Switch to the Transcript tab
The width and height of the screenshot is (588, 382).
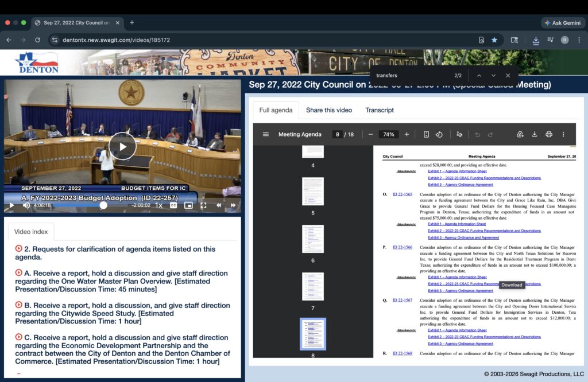(x=380, y=110)
